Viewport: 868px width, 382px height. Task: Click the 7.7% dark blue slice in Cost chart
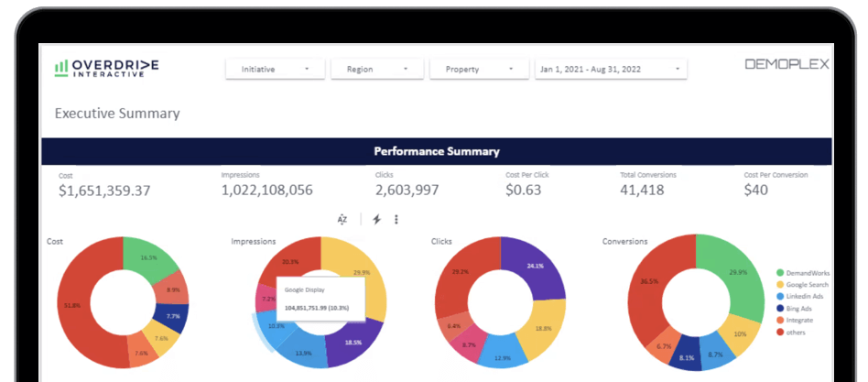tap(173, 316)
